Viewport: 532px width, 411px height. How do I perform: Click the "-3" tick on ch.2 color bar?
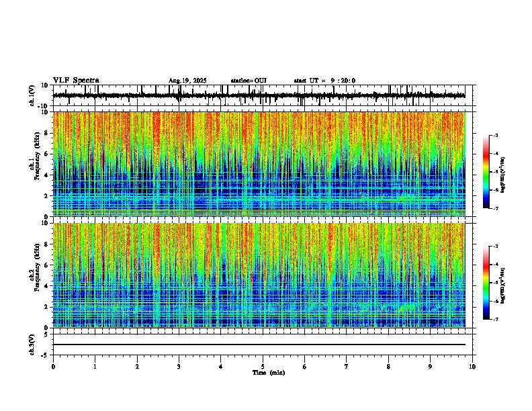click(x=495, y=246)
